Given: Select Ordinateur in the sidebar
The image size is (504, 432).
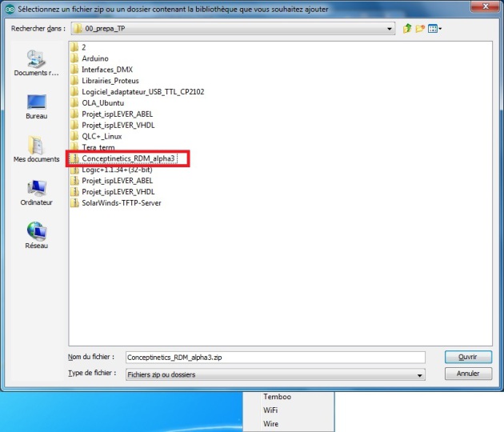Looking at the screenshot, I should (37, 193).
